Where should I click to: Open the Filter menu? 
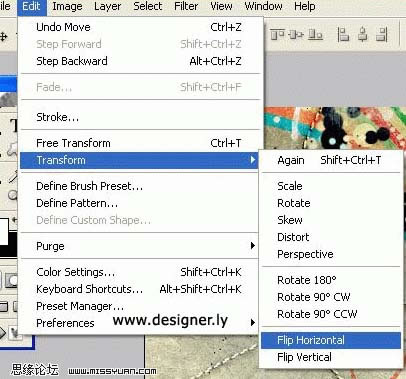pyautogui.click(x=186, y=6)
